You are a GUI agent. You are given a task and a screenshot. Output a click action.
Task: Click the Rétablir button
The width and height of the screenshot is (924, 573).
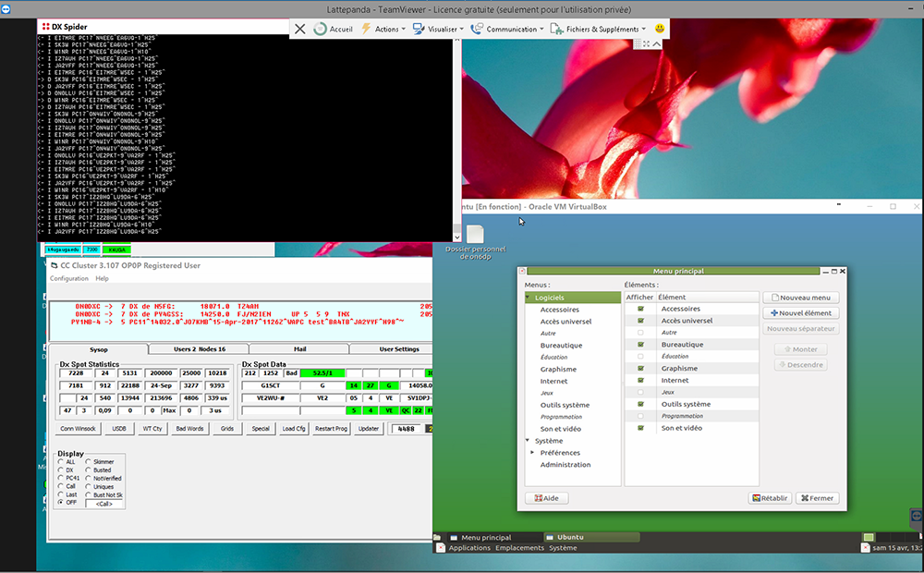coord(771,498)
